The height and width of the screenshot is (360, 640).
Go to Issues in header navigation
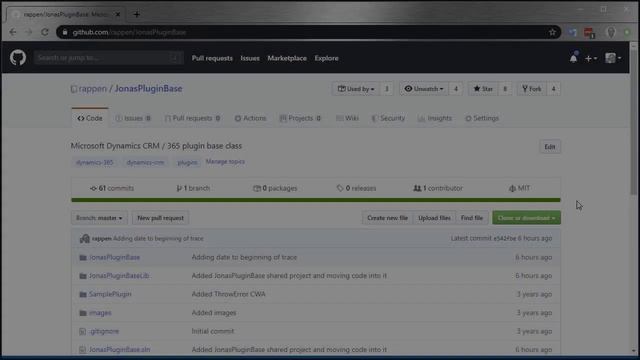[250, 58]
